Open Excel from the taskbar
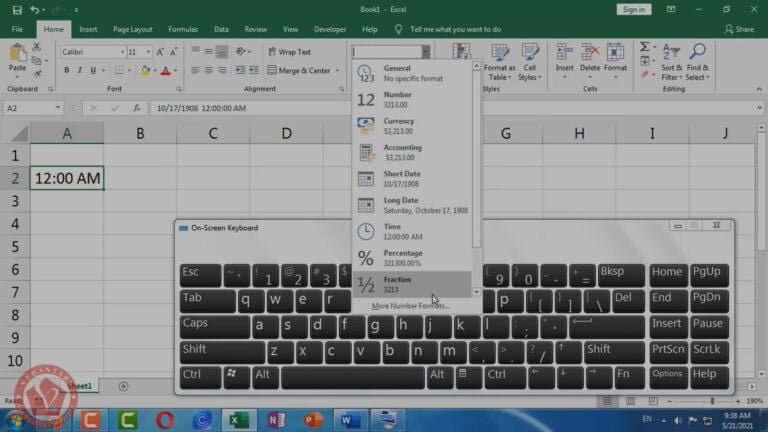Viewport: 768px width, 432px height. [239, 420]
